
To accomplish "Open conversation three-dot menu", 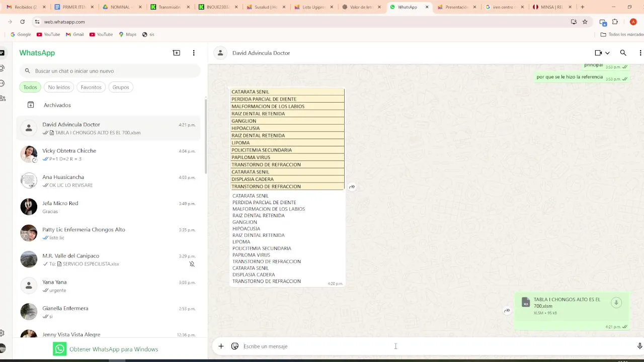I will coord(640,53).
